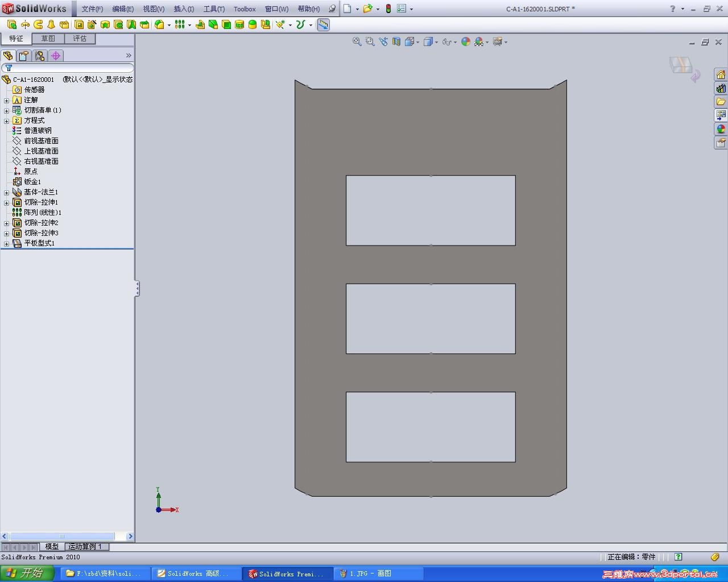
Task: Open the 视图(V) menu
Action: (154, 9)
